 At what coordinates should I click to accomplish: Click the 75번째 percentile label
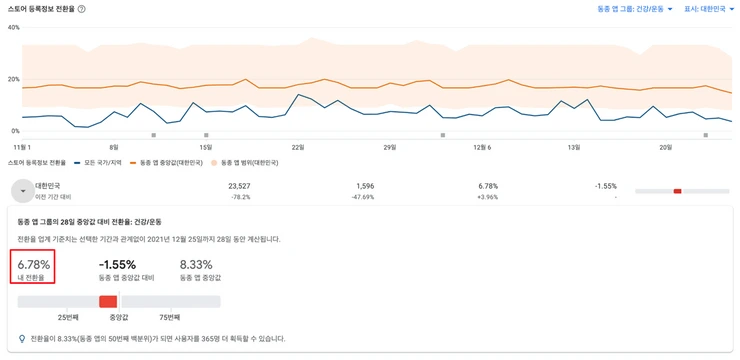pyautogui.click(x=170, y=318)
